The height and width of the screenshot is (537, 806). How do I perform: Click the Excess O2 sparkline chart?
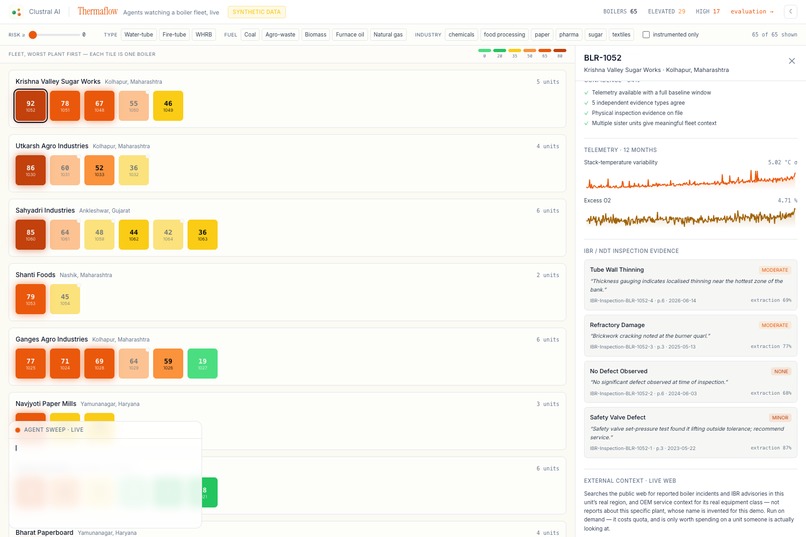point(690,218)
